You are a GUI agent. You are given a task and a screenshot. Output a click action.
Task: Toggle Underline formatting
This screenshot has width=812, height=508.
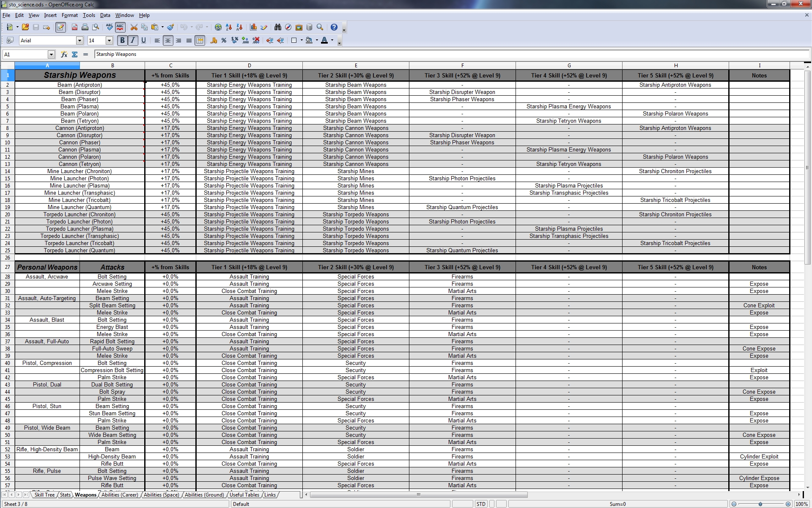pyautogui.click(x=143, y=41)
